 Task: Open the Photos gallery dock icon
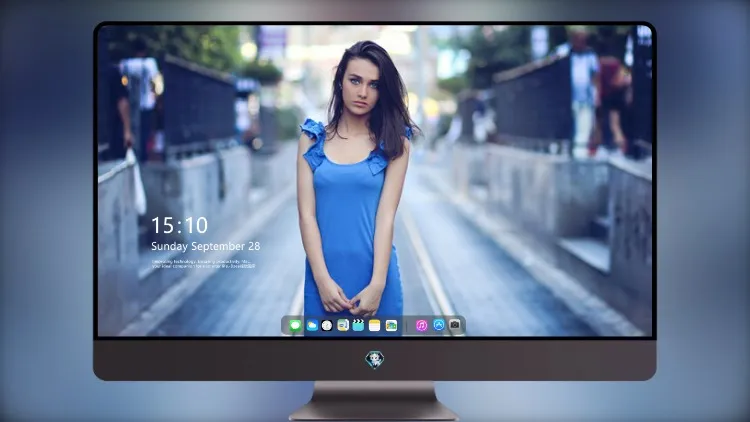(x=391, y=326)
